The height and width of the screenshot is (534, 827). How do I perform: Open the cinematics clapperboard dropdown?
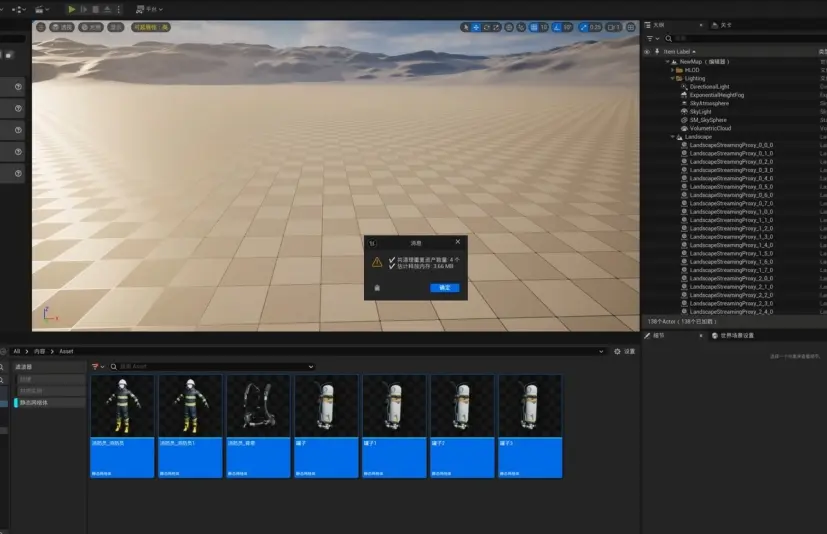coord(42,9)
